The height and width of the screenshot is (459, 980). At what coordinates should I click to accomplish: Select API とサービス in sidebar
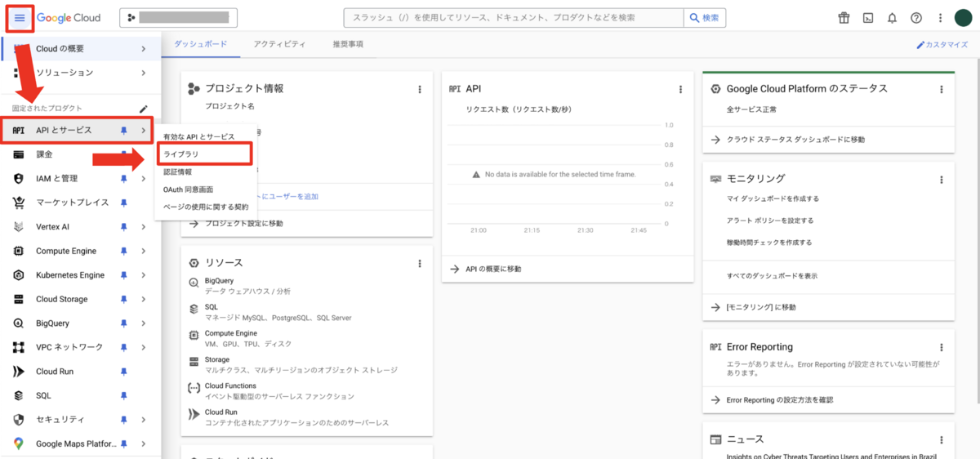point(77,130)
